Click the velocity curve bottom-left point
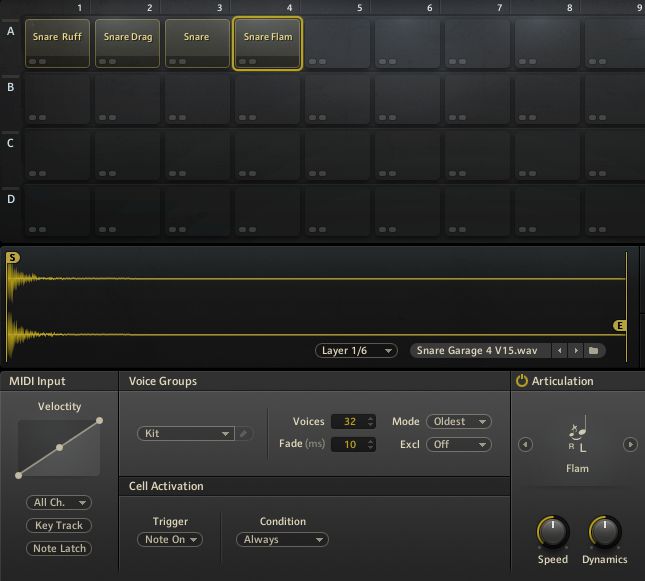The image size is (645, 581). [x=19, y=475]
